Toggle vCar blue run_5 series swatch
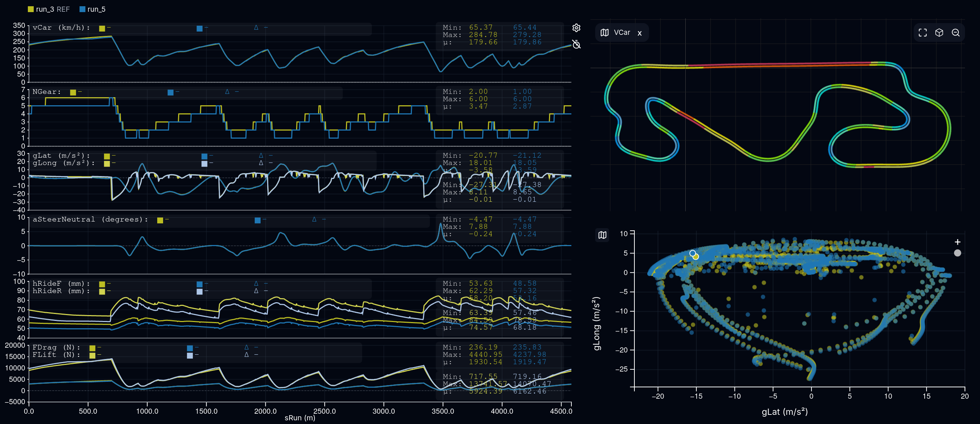 pos(199,28)
